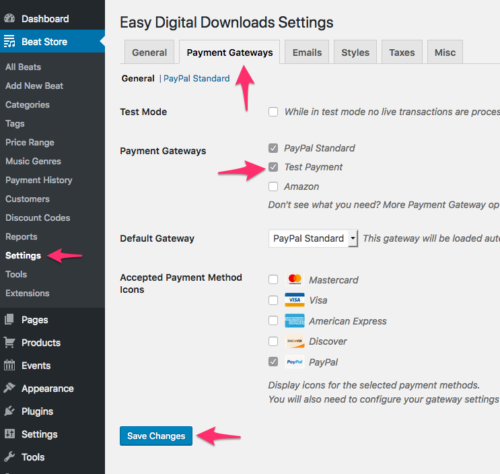The height and width of the screenshot is (474, 500).
Task: Open the PayPal Standard sub-section link
Action: [196, 78]
